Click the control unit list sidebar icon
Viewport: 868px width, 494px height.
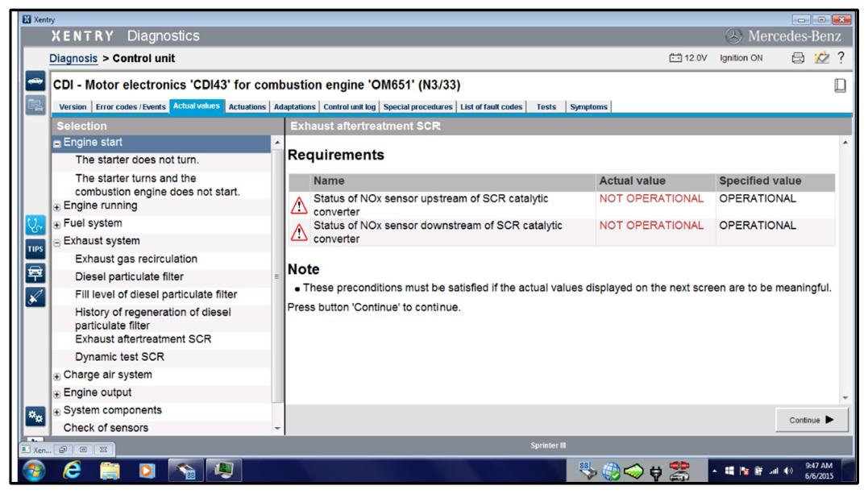point(35,105)
